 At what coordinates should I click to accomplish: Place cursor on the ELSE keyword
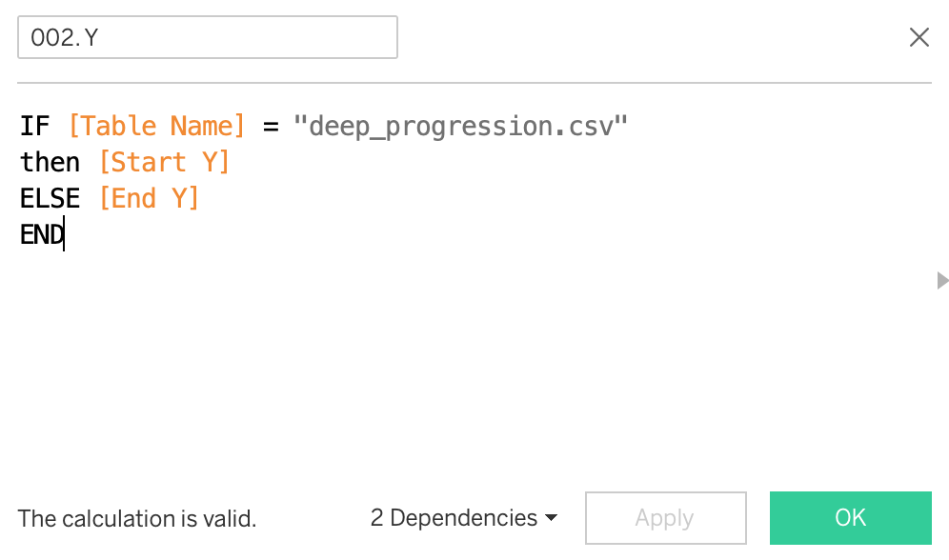pyautogui.click(x=50, y=198)
